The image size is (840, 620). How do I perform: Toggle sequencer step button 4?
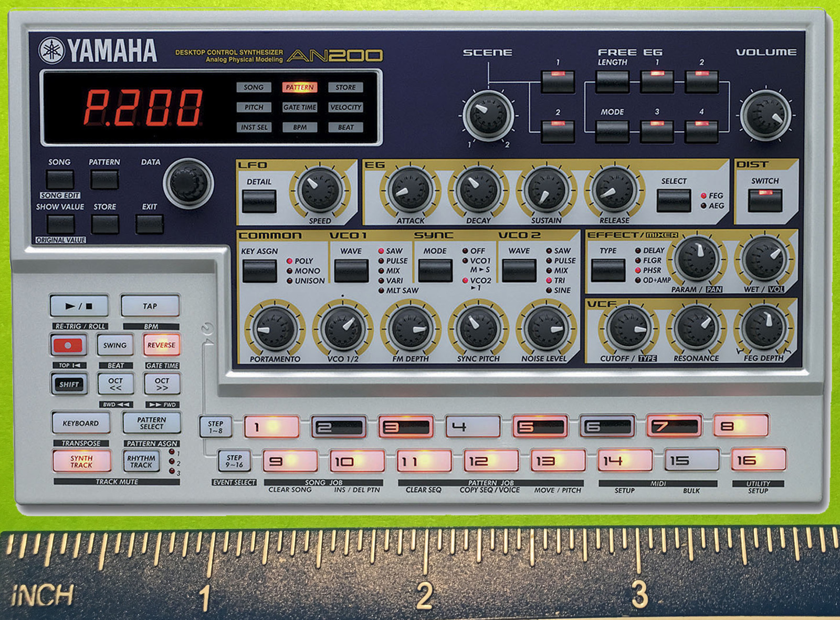472,426
